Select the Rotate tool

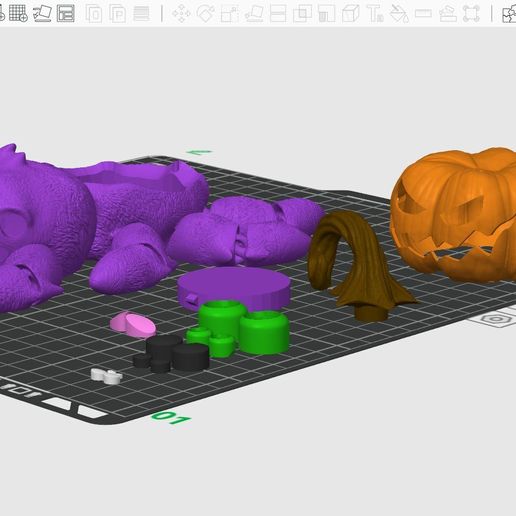206,14
